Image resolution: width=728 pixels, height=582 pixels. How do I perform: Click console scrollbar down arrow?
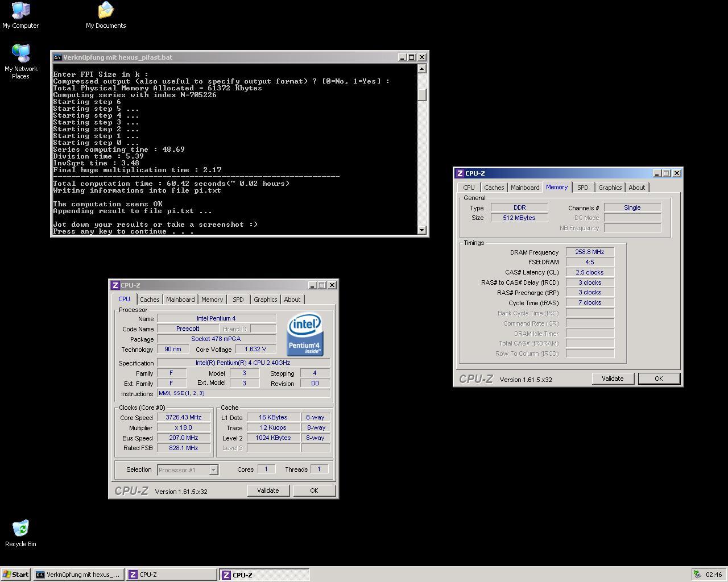(421, 230)
